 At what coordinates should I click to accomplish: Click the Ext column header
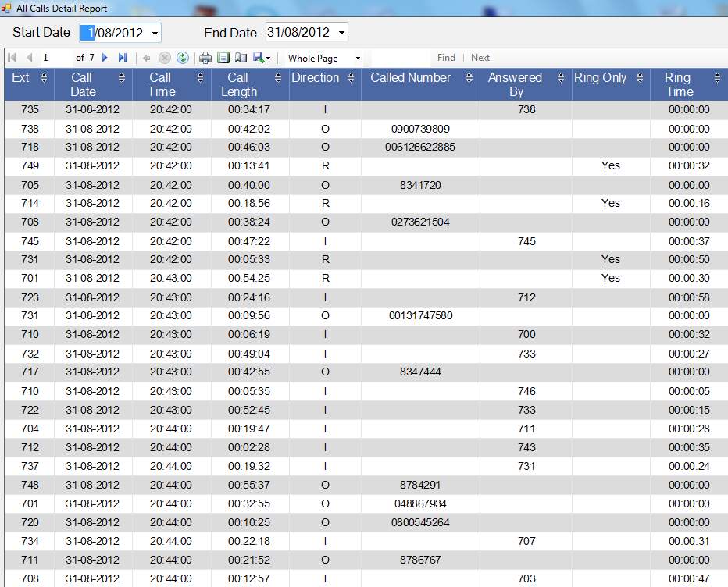[30, 84]
